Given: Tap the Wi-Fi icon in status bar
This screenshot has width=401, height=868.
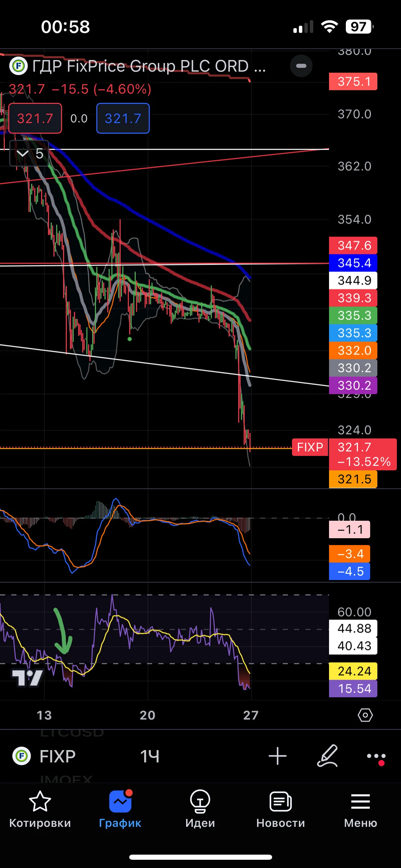Looking at the screenshot, I should (x=329, y=26).
